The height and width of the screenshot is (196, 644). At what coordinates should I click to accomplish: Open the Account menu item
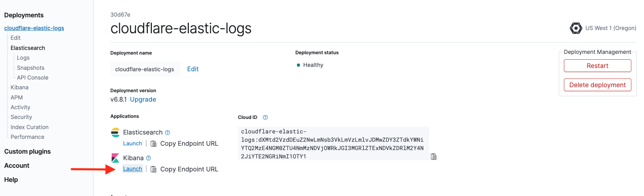17,166
